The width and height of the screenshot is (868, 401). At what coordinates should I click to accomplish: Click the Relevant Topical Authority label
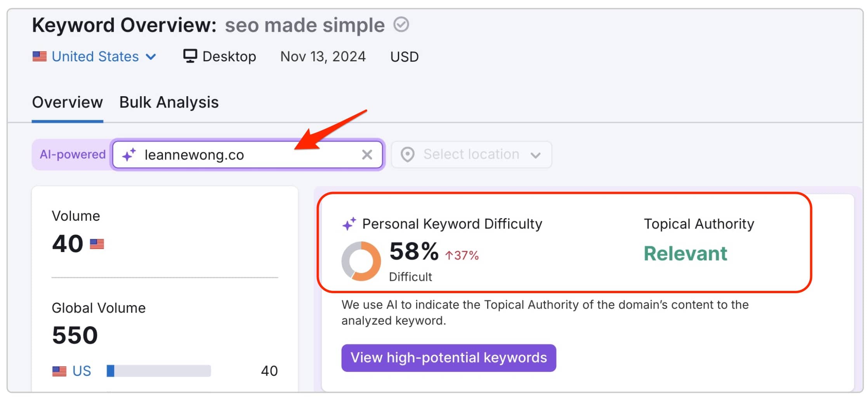tap(686, 254)
